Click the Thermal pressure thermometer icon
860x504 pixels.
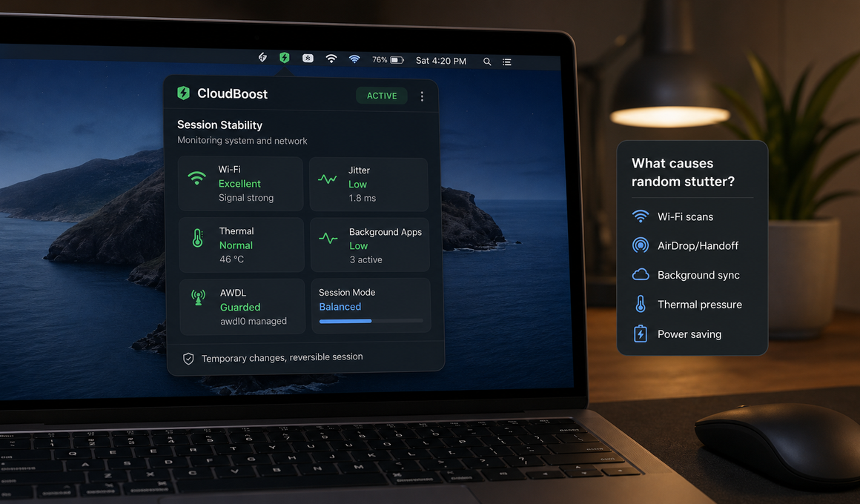pyautogui.click(x=641, y=304)
